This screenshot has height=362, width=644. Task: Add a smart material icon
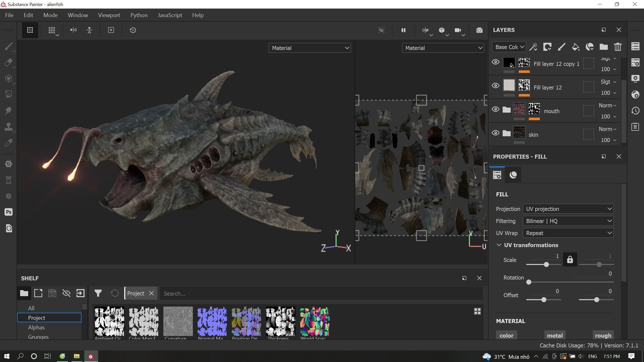point(590,47)
